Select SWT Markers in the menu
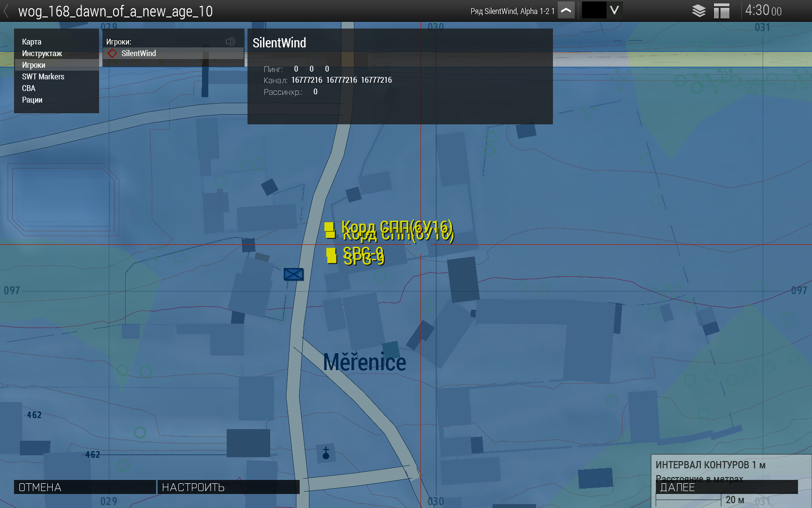 click(x=43, y=76)
